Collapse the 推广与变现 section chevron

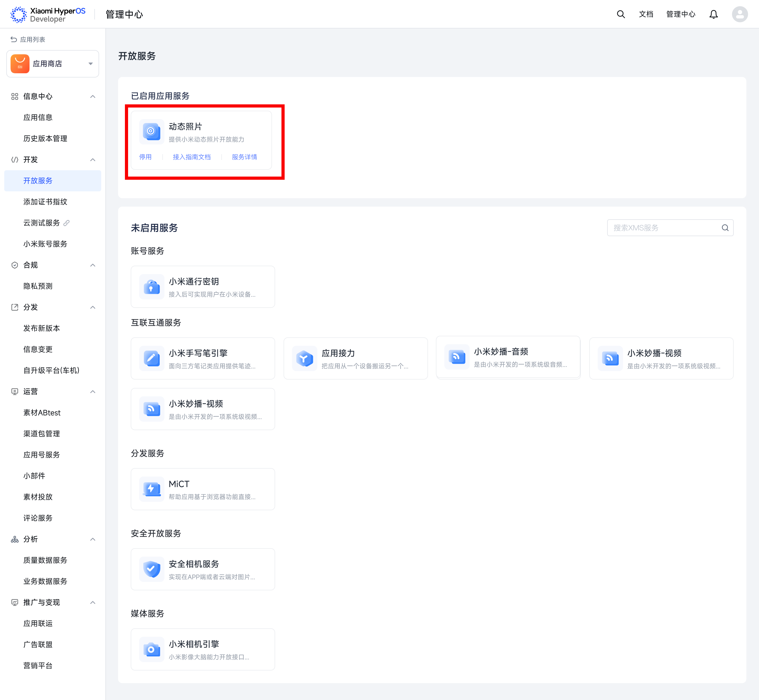click(93, 602)
